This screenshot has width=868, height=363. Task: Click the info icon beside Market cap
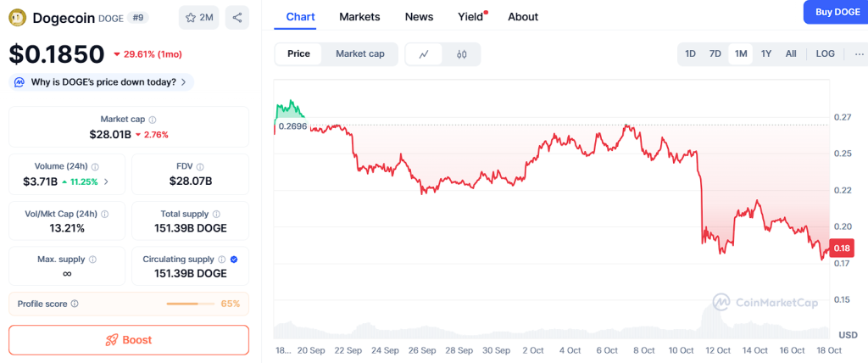[x=153, y=120]
